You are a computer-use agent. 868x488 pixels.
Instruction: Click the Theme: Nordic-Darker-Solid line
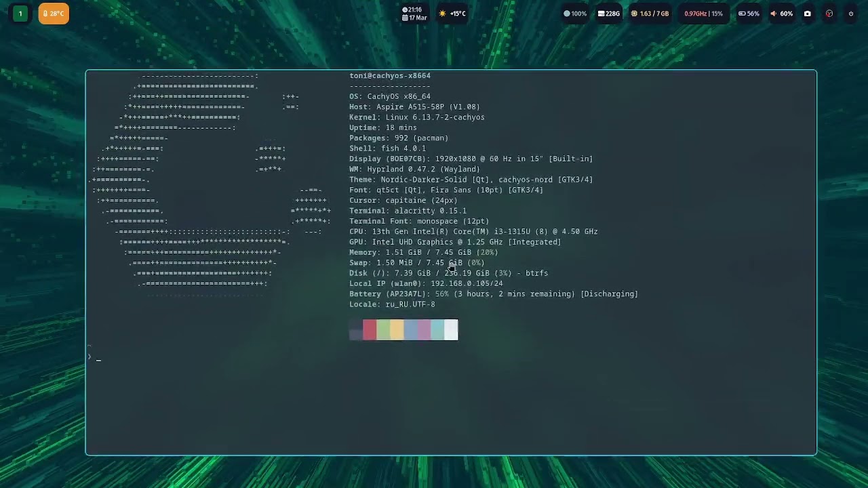pos(471,180)
